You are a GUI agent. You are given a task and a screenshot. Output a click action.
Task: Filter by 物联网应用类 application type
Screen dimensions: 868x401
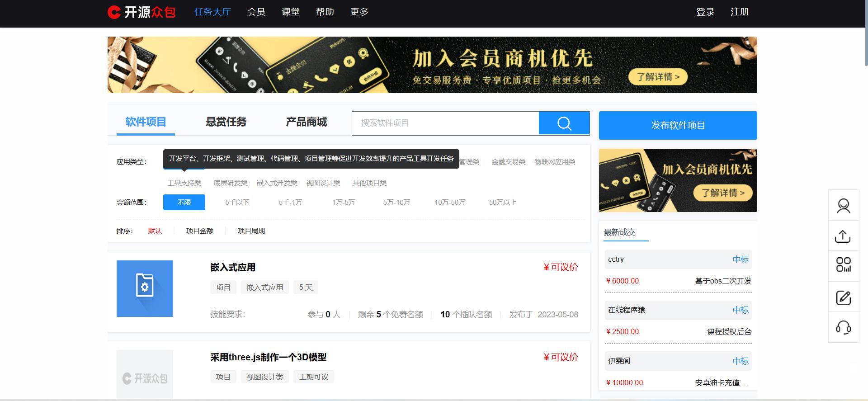point(555,162)
